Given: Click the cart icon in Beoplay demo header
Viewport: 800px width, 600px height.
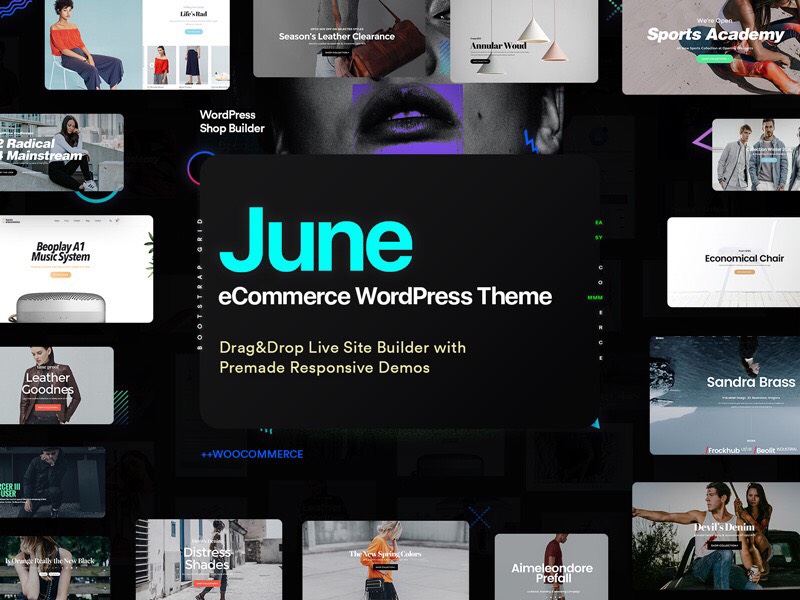Looking at the screenshot, I should [x=118, y=219].
